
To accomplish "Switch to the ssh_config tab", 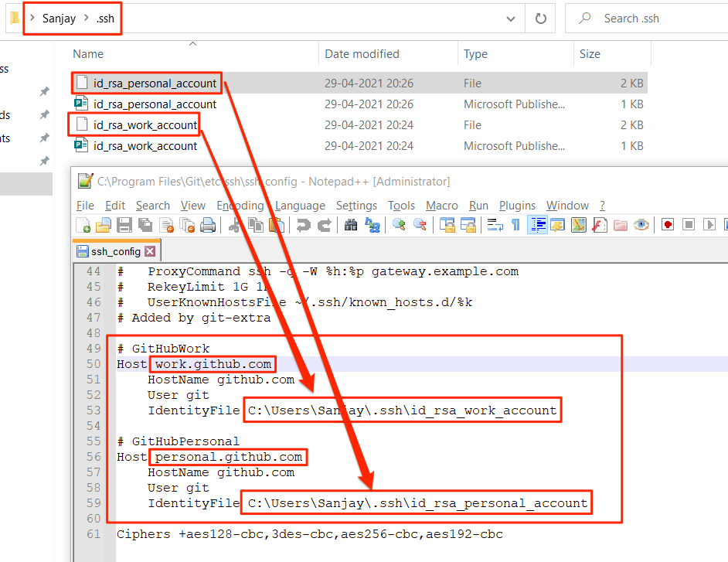I will [115, 251].
